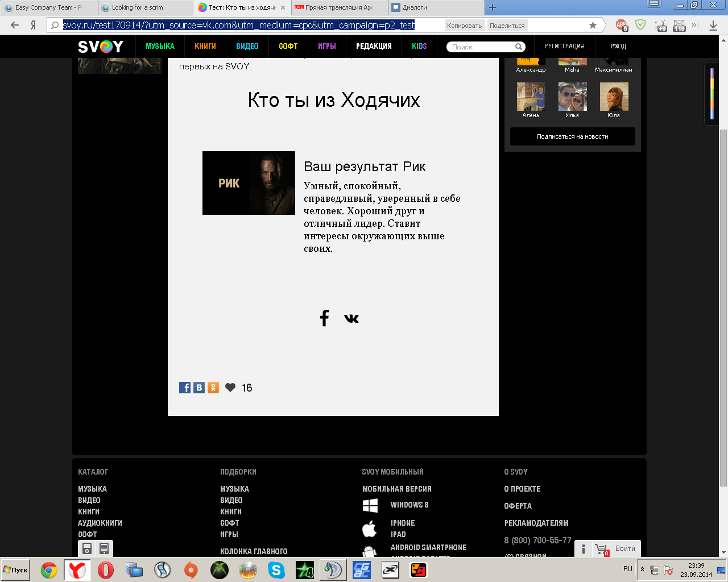Switch to Прямая трансляция tab

pos(340,7)
